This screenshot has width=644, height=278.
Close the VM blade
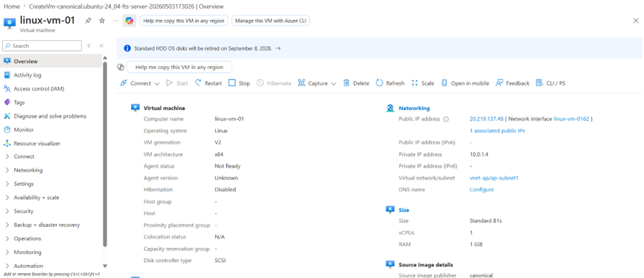point(636,21)
